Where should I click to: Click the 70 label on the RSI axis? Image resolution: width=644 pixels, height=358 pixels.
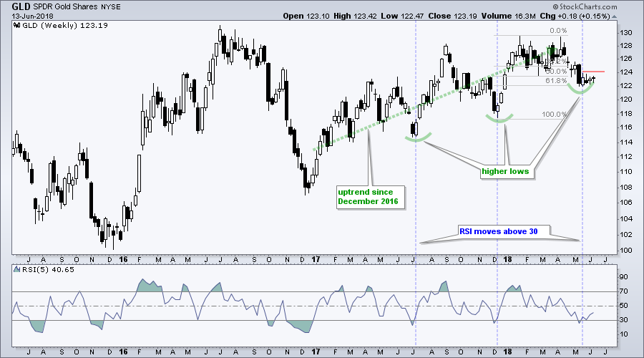(624, 291)
